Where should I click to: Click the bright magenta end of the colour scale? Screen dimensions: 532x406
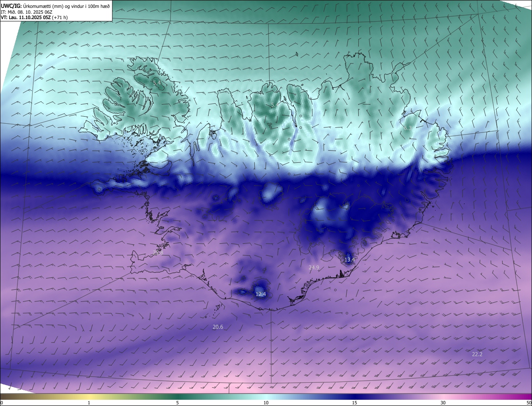point(525,397)
